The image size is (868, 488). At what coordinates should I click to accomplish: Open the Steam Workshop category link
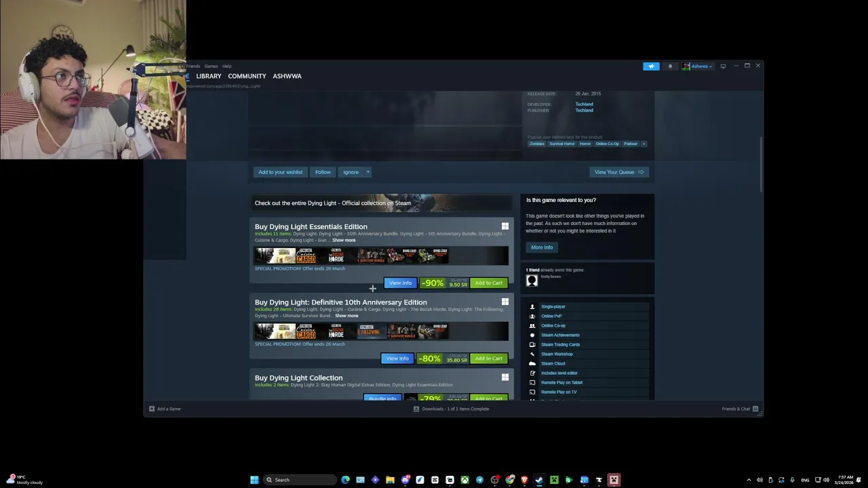pos(557,354)
